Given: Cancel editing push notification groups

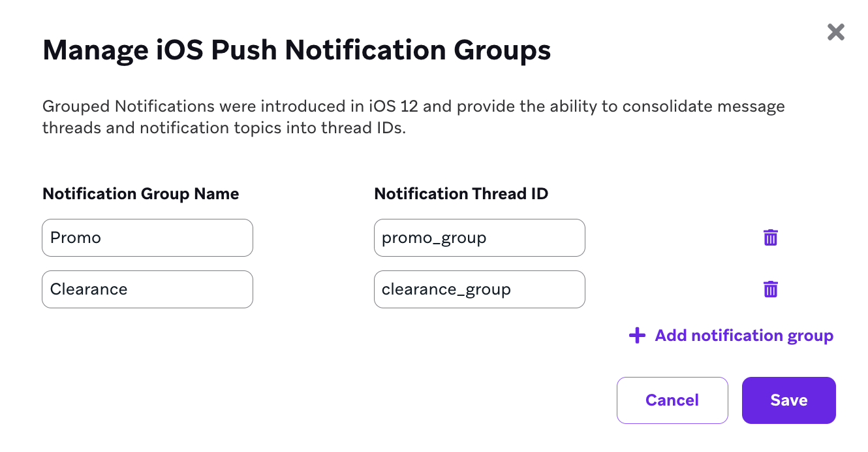Looking at the screenshot, I should pyautogui.click(x=672, y=400).
